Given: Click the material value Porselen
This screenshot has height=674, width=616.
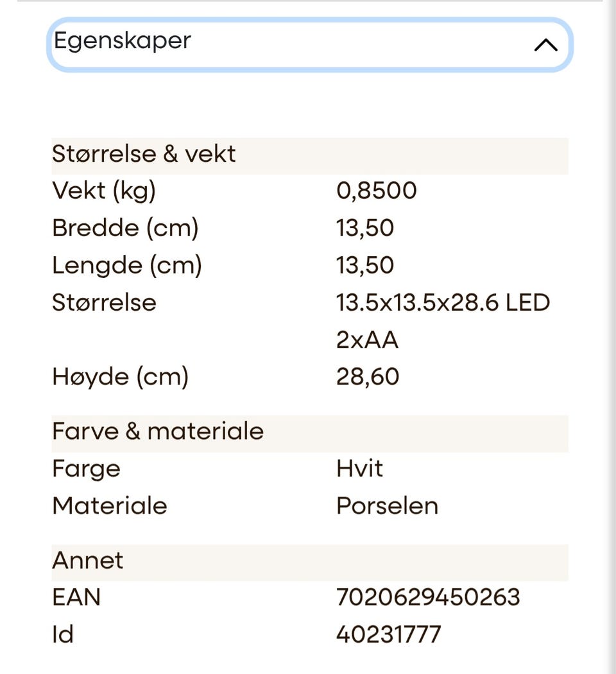Looking at the screenshot, I should [387, 506].
